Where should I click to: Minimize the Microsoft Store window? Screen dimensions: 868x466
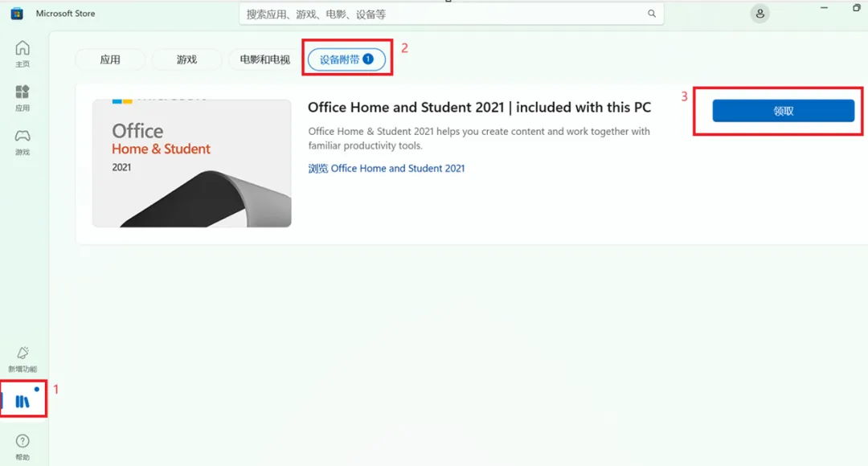[x=824, y=8]
